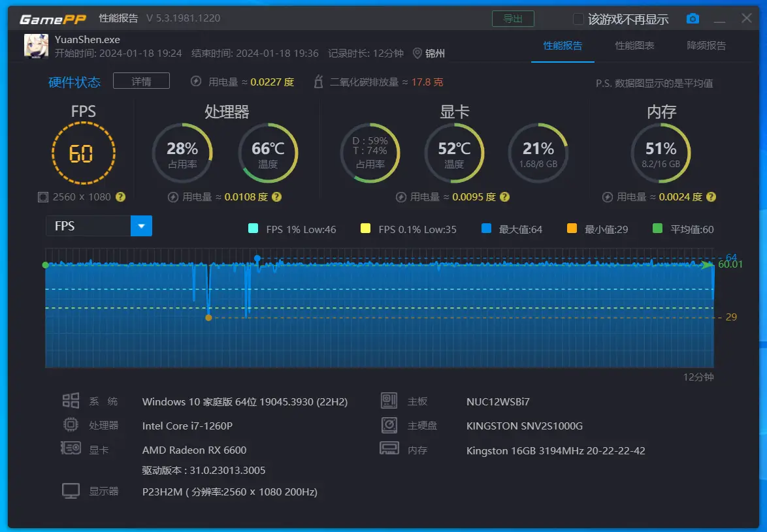Close the GamePP performance report window
This screenshot has height=532, width=767.
[747, 18]
